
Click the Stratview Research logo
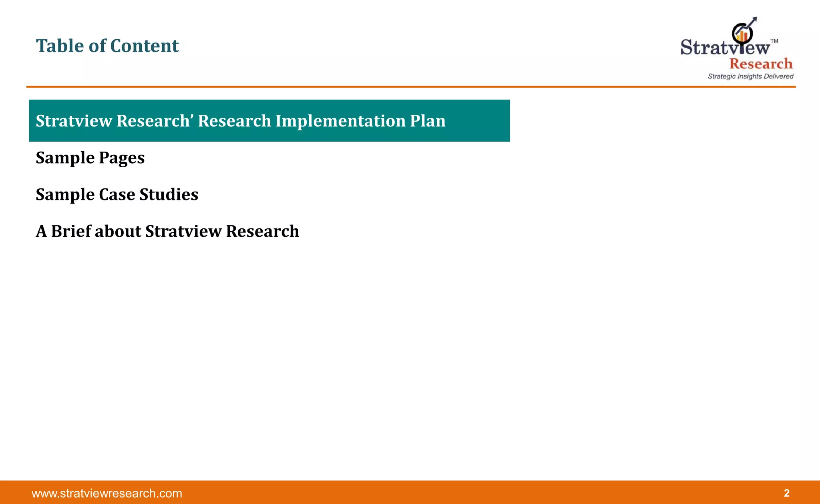[x=737, y=48]
